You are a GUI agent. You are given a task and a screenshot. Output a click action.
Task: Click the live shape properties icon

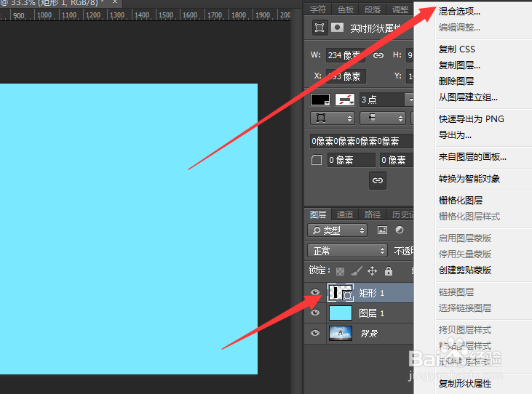319,28
